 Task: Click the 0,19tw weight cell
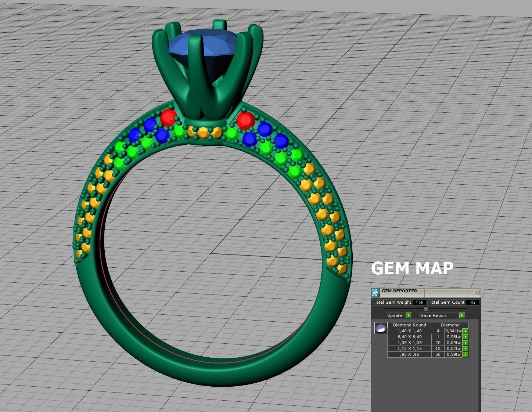tap(453, 354)
